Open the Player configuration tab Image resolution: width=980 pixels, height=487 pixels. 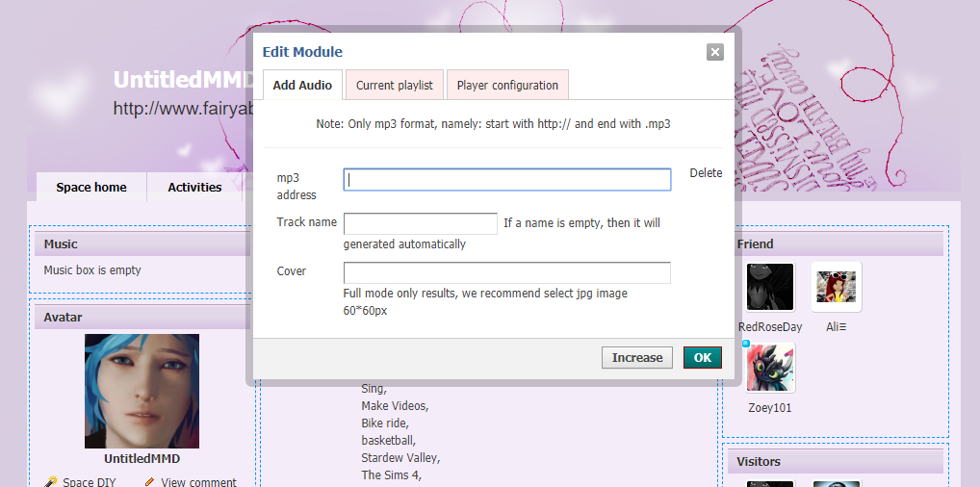pos(507,85)
